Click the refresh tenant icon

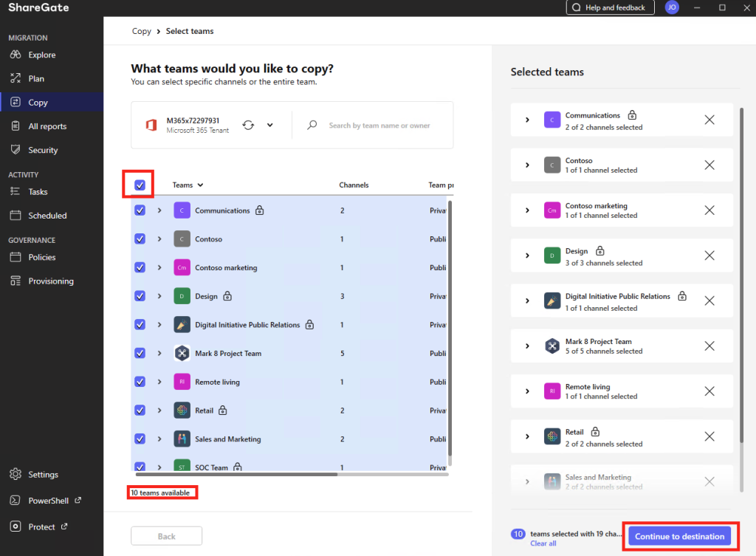248,126
